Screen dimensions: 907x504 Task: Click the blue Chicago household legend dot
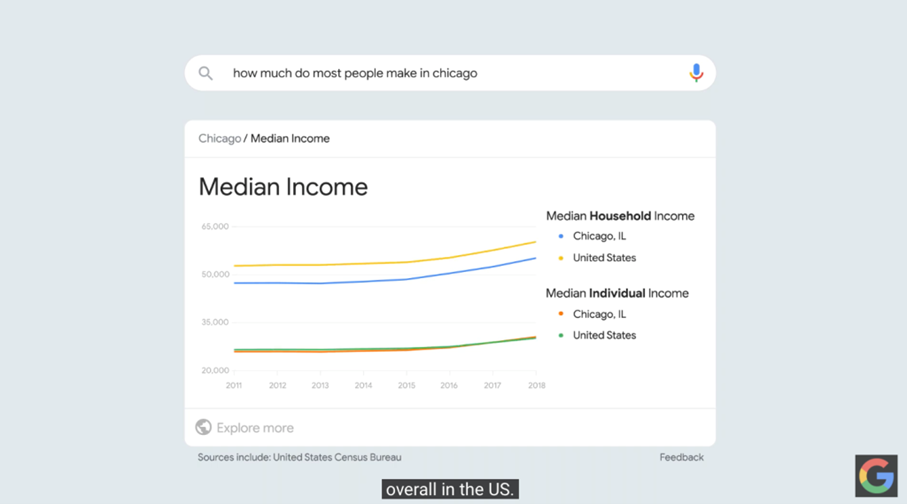(561, 236)
